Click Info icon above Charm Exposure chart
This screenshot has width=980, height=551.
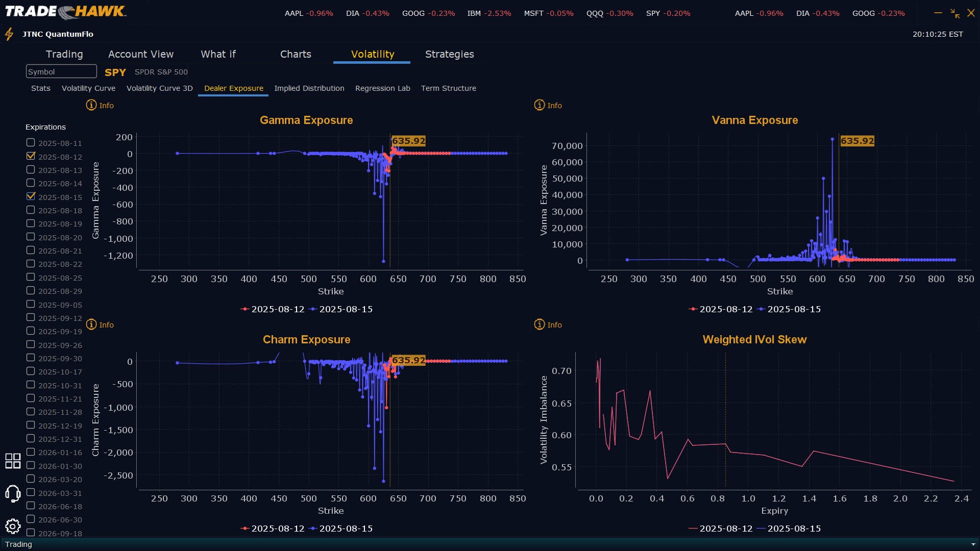click(x=91, y=324)
